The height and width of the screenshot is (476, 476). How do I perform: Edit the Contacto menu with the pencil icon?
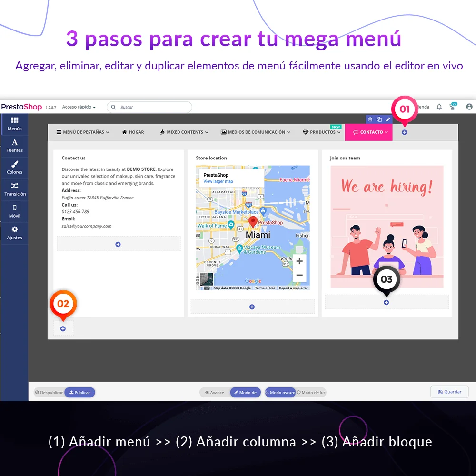pos(388,119)
